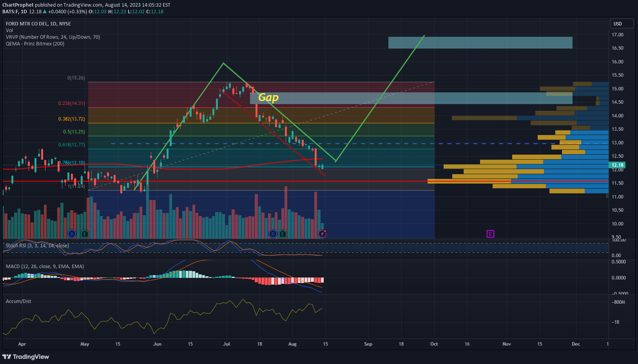
Task: Click the Stoch RSI indicator label
Action: coord(37,245)
